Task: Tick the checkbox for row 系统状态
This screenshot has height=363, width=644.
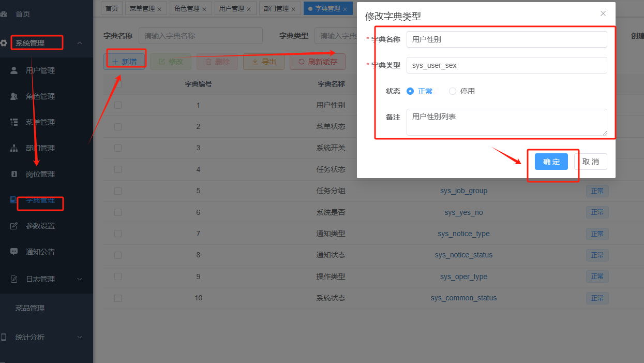Action: click(x=118, y=298)
